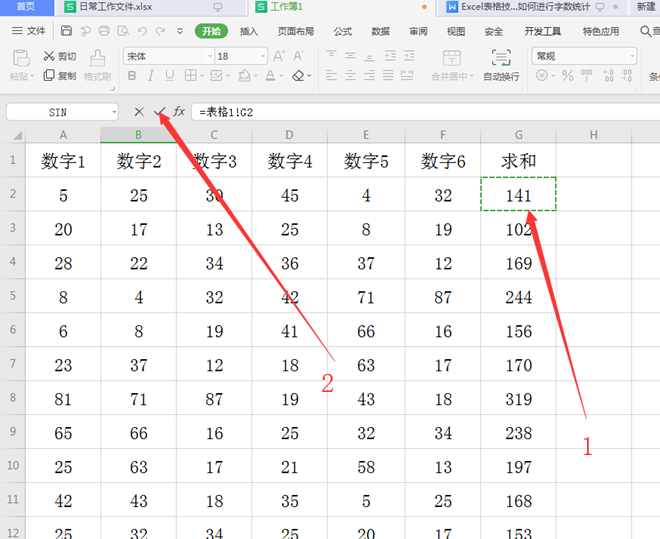Open the insert function fx dialog
The image size is (660, 539).
179,112
